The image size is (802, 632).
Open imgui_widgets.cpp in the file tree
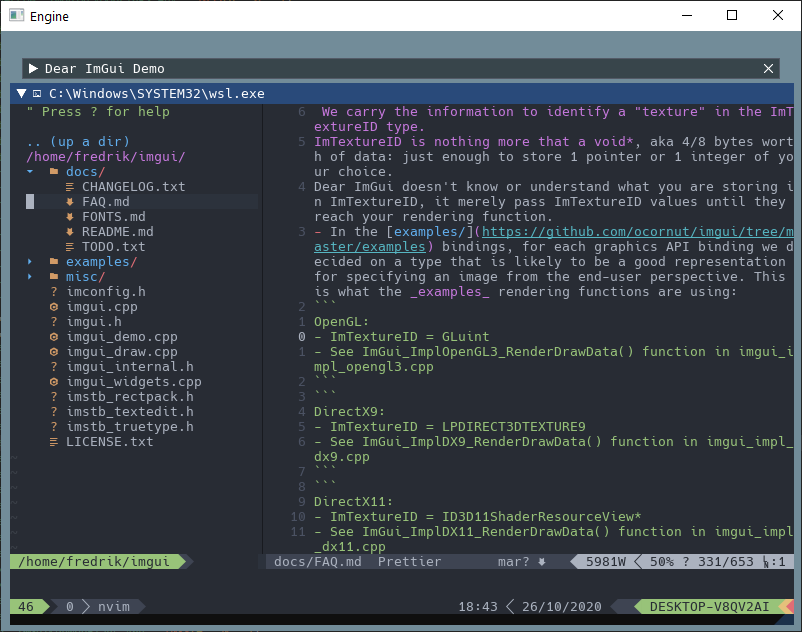133,382
